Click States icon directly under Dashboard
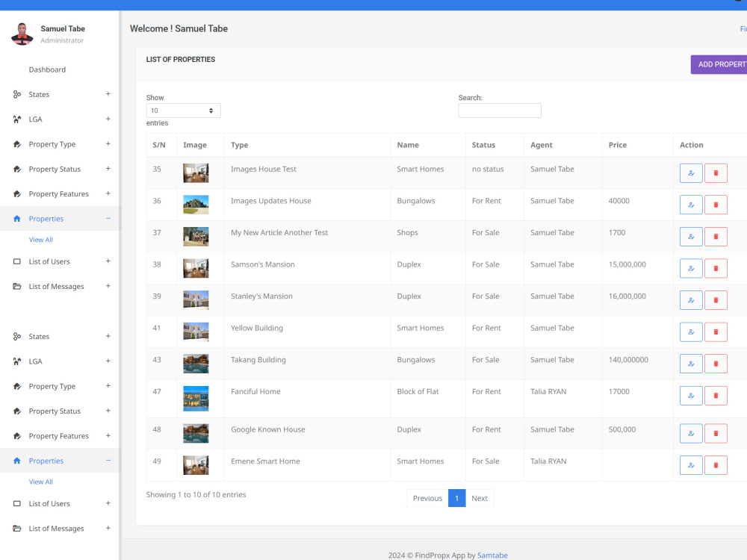The height and width of the screenshot is (560, 747). [17, 94]
